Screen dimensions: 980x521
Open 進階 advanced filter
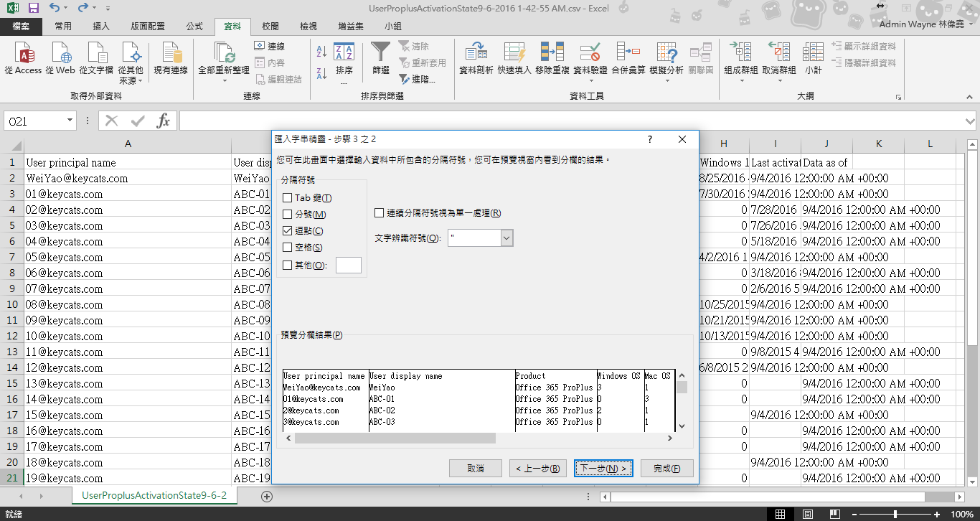click(418, 80)
